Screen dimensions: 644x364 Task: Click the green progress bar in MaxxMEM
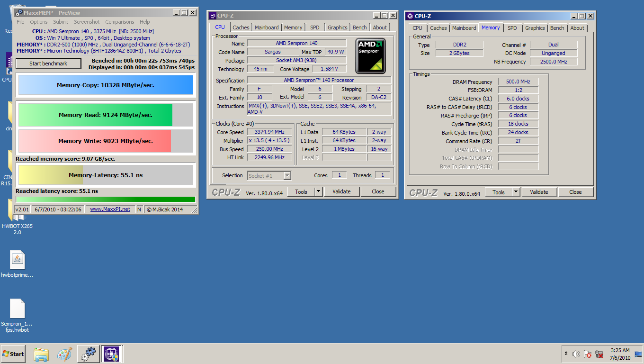point(106,199)
